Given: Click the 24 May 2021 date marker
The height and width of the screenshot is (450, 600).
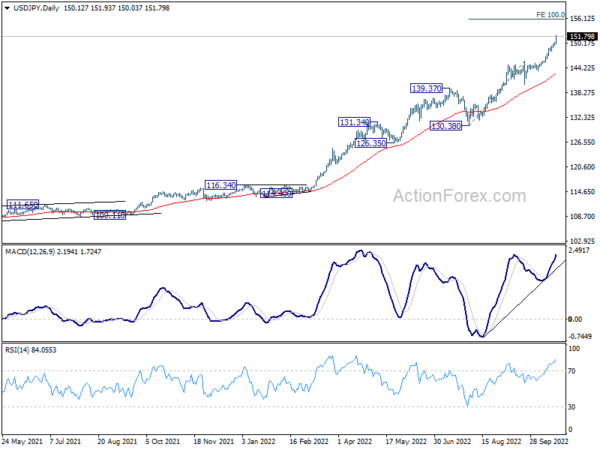Looking at the screenshot, I should (23, 442).
